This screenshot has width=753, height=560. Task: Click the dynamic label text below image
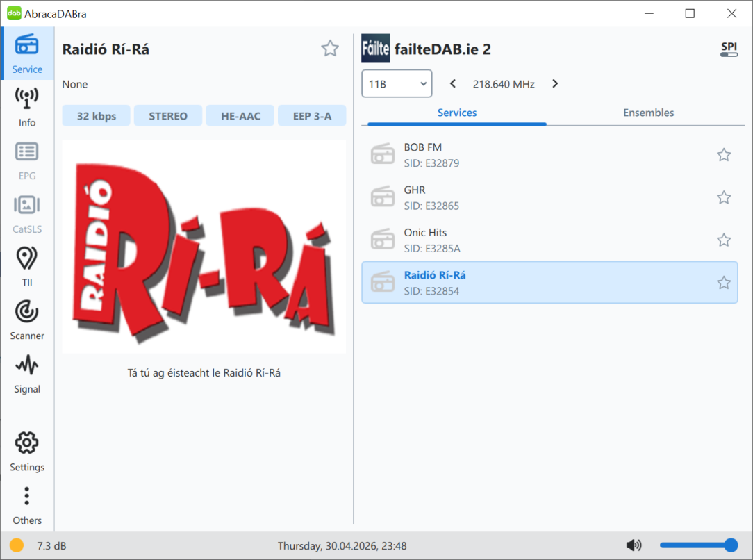click(x=204, y=372)
